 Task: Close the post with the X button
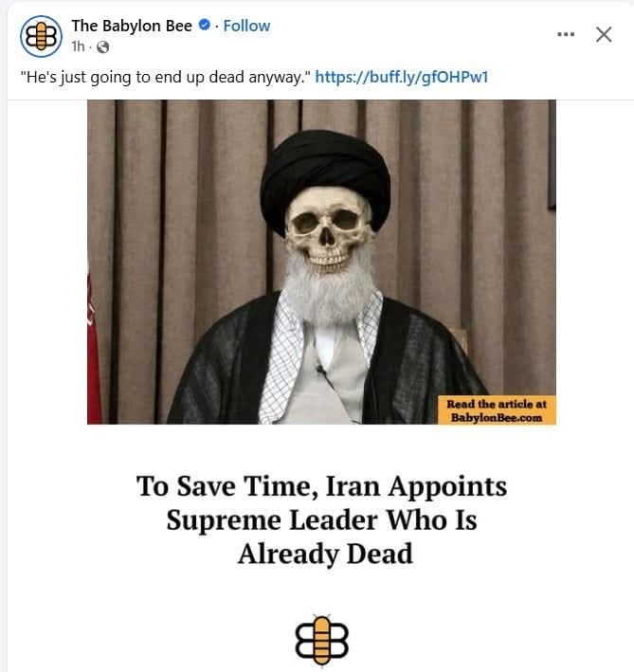click(x=604, y=34)
